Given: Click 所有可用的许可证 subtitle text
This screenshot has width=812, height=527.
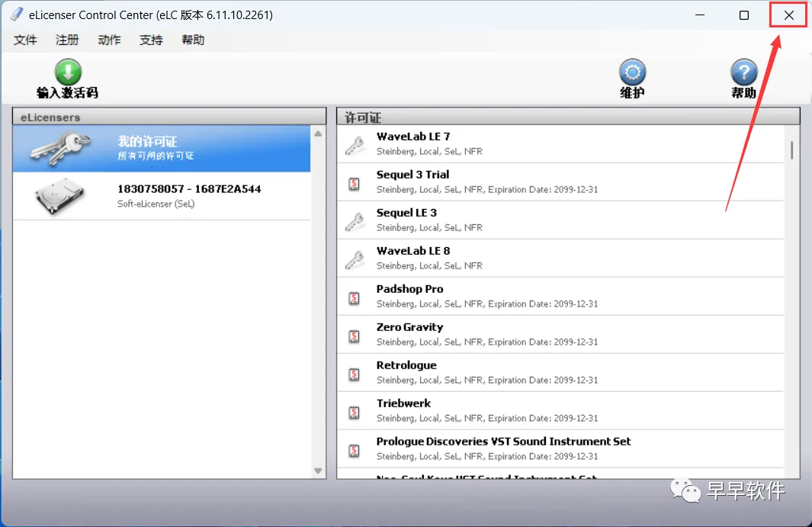Looking at the screenshot, I should (156, 156).
